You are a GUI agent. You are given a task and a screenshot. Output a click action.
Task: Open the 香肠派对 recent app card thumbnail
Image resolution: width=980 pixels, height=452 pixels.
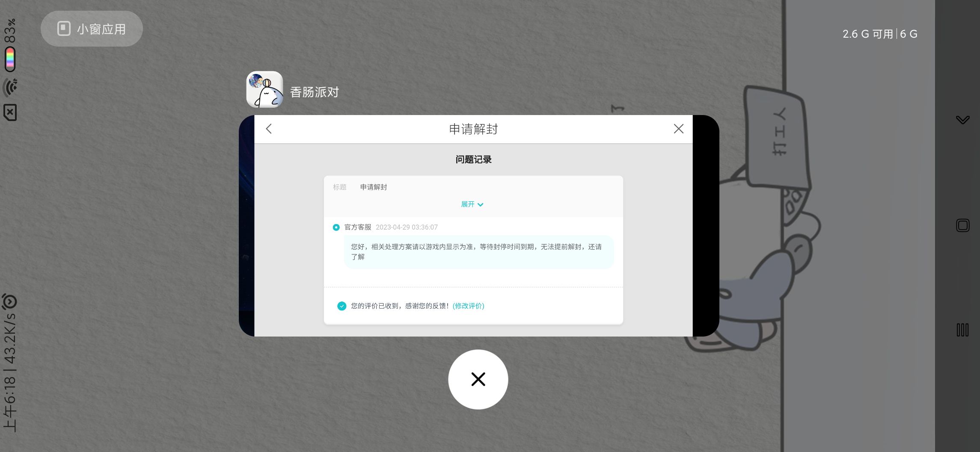pos(479,226)
